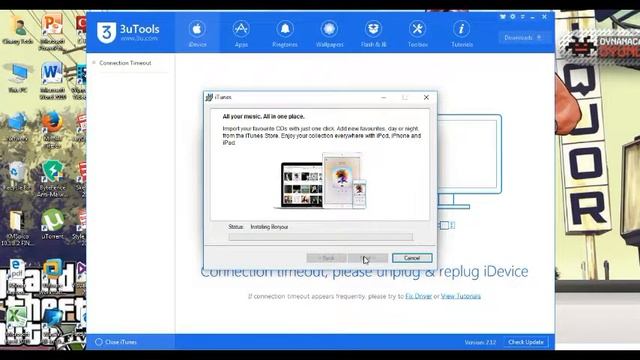
Task: Click the 'Installing Bonjour' status text
Action: tap(269, 227)
